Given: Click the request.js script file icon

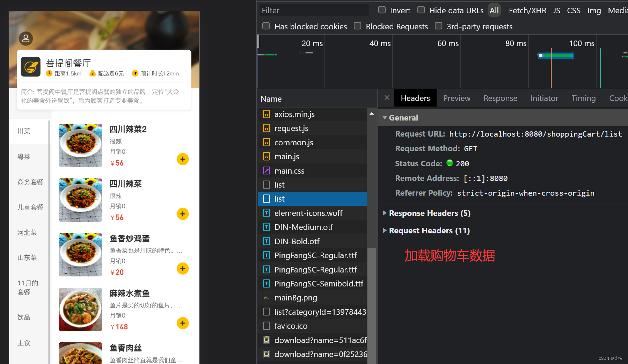Looking at the screenshot, I should (x=266, y=128).
